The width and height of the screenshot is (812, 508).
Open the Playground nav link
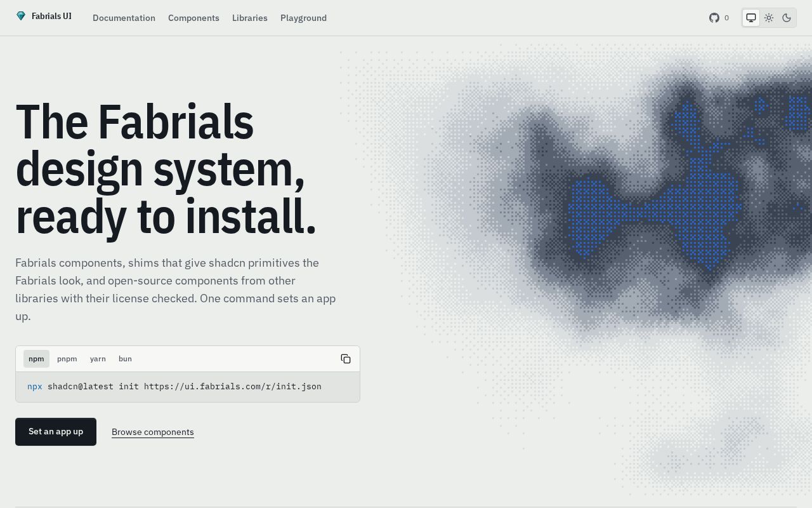pos(303,18)
